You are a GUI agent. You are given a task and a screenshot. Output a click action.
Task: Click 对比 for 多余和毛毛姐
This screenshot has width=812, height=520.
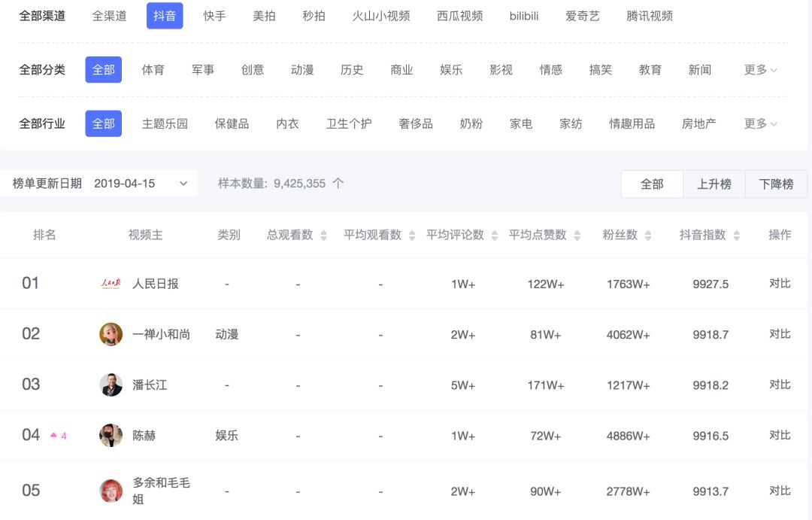(x=780, y=491)
